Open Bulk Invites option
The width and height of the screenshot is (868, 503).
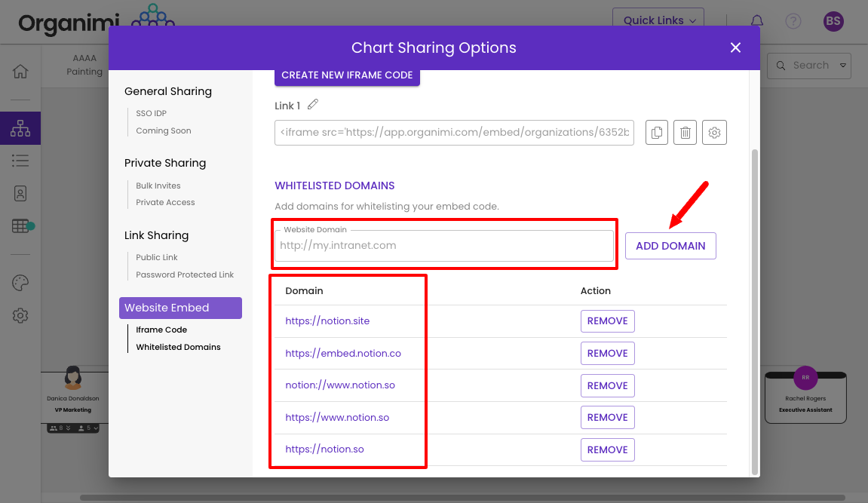pyautogui.click(x=158, y=186)
